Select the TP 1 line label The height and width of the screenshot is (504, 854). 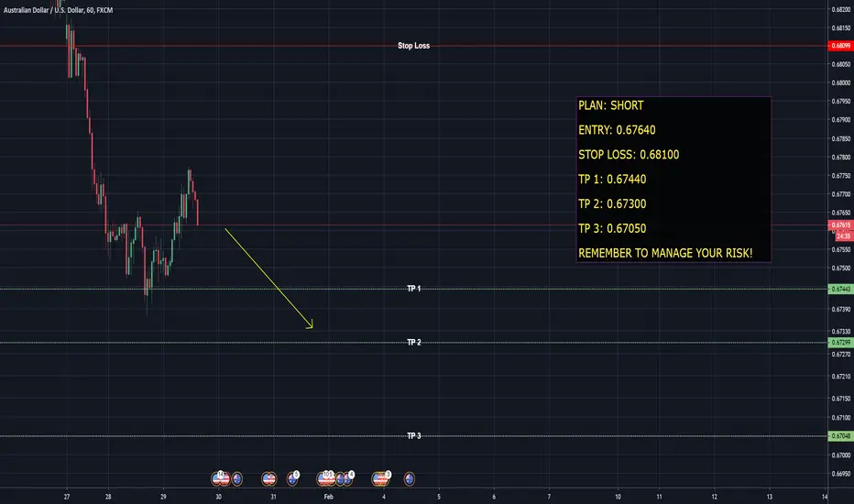pyautogui.click(x=414, y=289)
